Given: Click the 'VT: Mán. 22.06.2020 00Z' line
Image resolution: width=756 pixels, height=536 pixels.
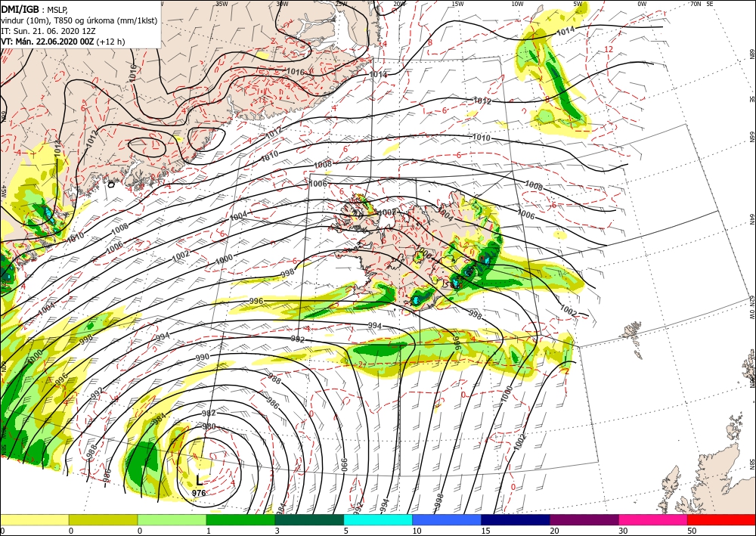Looking at the screenshot, I should 63,42.
